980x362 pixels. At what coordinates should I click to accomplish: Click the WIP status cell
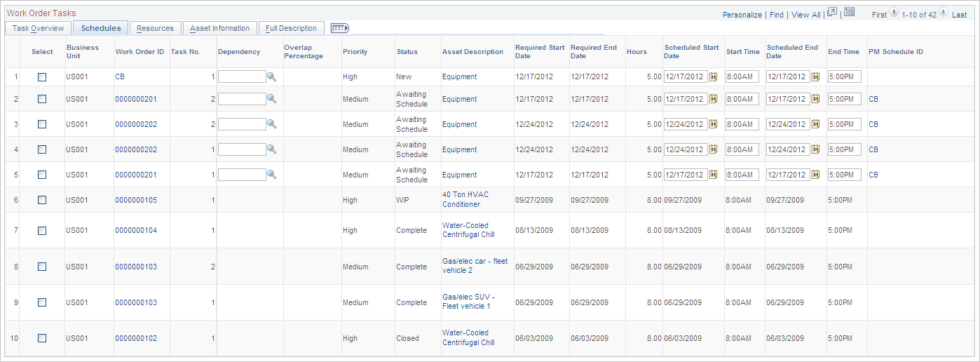pyautogui.click(x=404, y=200)
